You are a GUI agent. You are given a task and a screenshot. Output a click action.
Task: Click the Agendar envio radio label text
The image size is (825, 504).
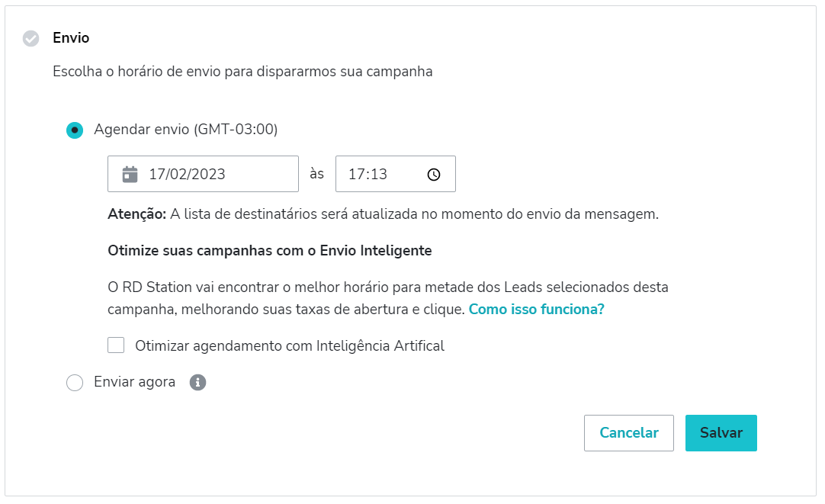click(x=186, y=130)
